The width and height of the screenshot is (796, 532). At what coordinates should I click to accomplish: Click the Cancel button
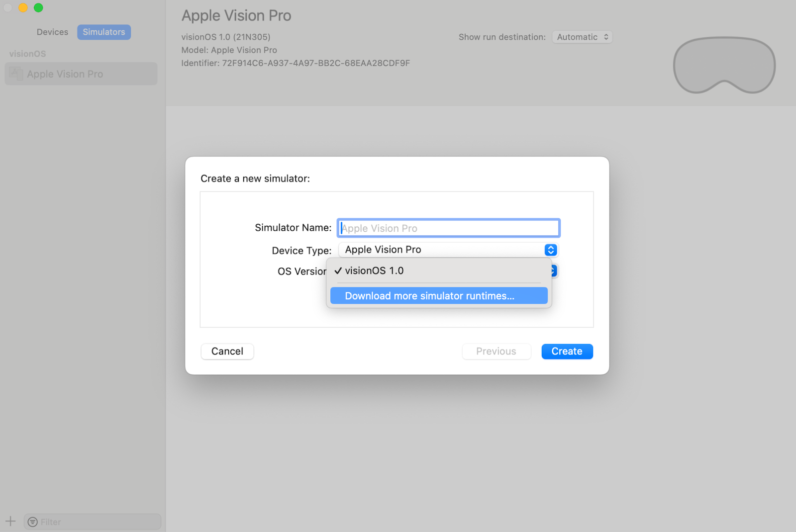(227, 351)
